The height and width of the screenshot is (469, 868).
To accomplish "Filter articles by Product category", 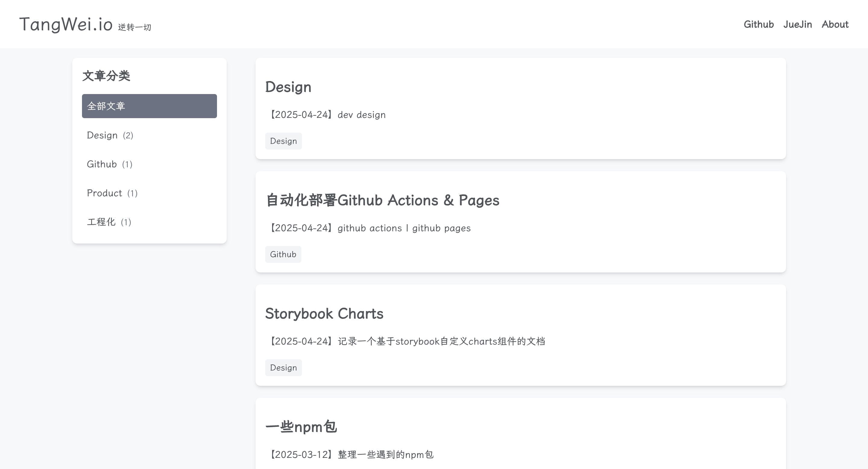I will click(x=112, y=193).
